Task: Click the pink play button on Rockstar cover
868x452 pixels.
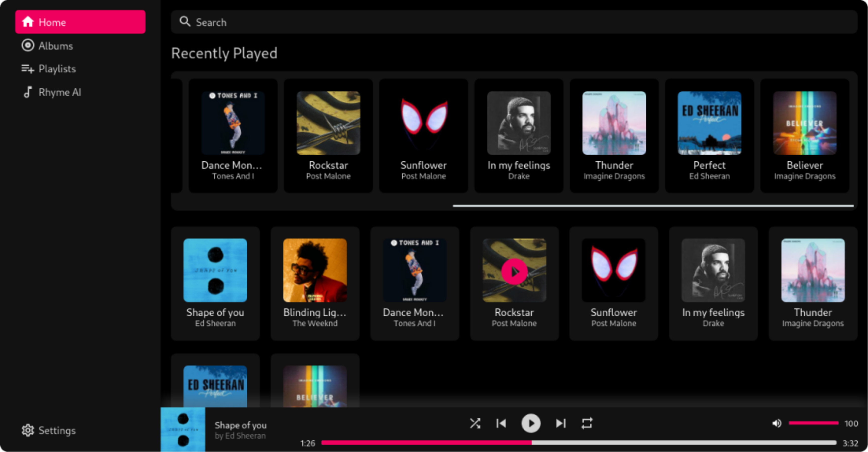Action: pyautogui.click(x=514, y=271)
